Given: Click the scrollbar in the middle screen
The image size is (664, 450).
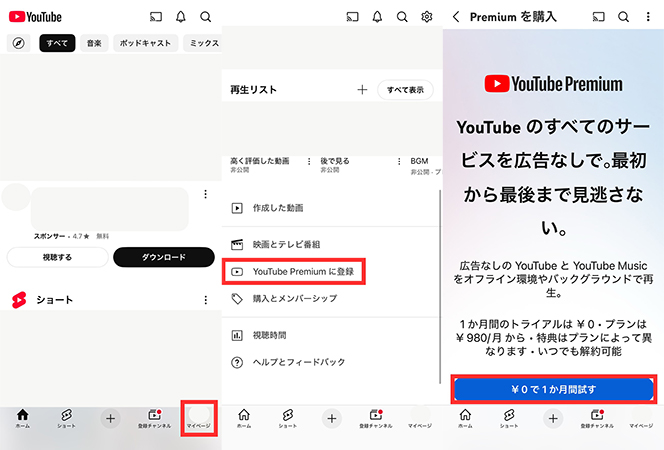Looking at the screenshot, I should point(440,287).
